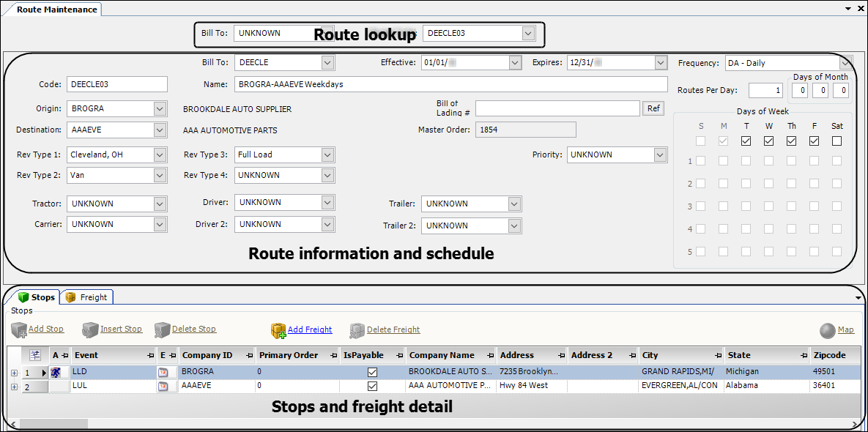Open the Priority dropdown
868x432 pixels.
(660, 155)
